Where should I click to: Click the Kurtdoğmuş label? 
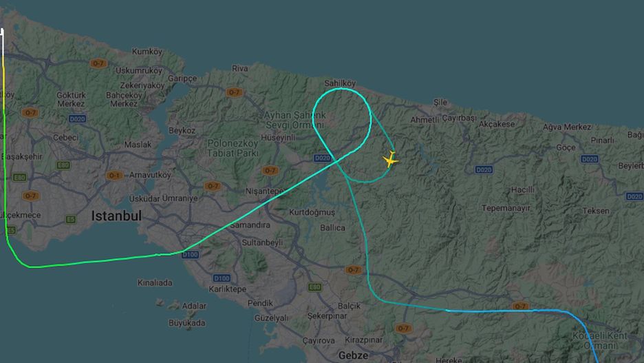[312, 213]
